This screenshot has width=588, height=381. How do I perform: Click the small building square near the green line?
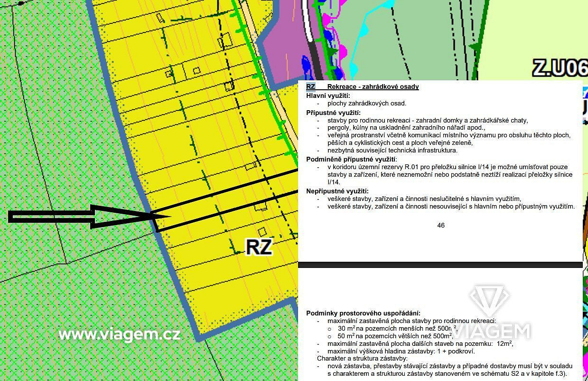[x=229, y=87]
